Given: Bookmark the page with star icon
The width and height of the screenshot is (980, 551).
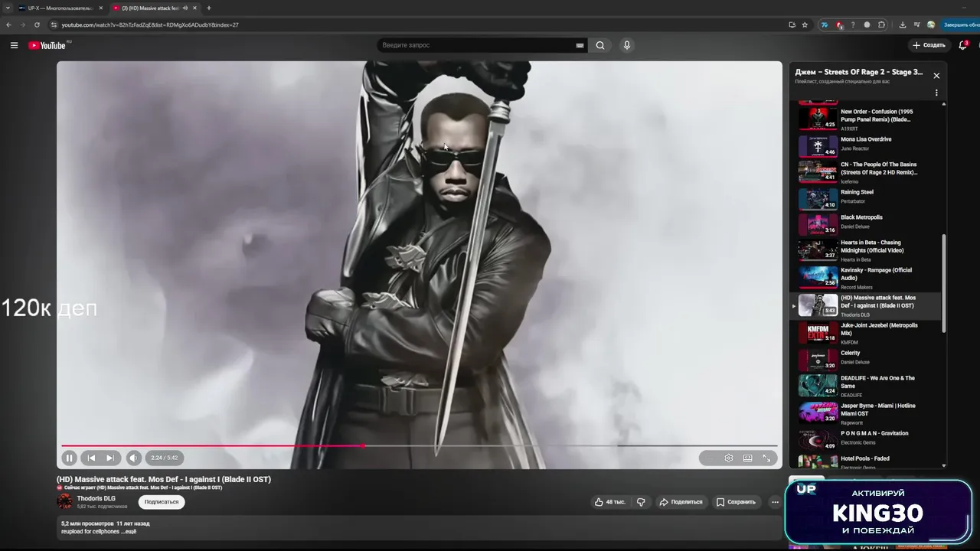Looking at the screenshot, I should [805, 24].
